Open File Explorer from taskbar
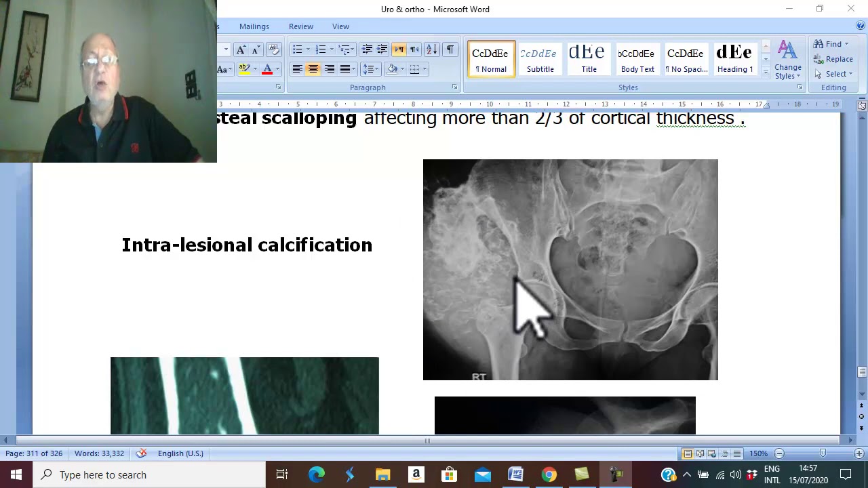 click(x=383, y=474)
